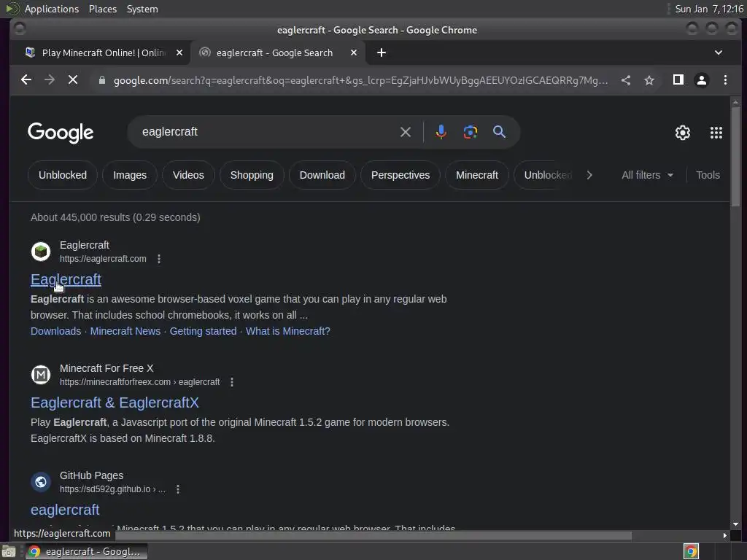Screen dimensions: 747x560
Task: Filter results by first Unblocked chip
Action: coord(63,175)
